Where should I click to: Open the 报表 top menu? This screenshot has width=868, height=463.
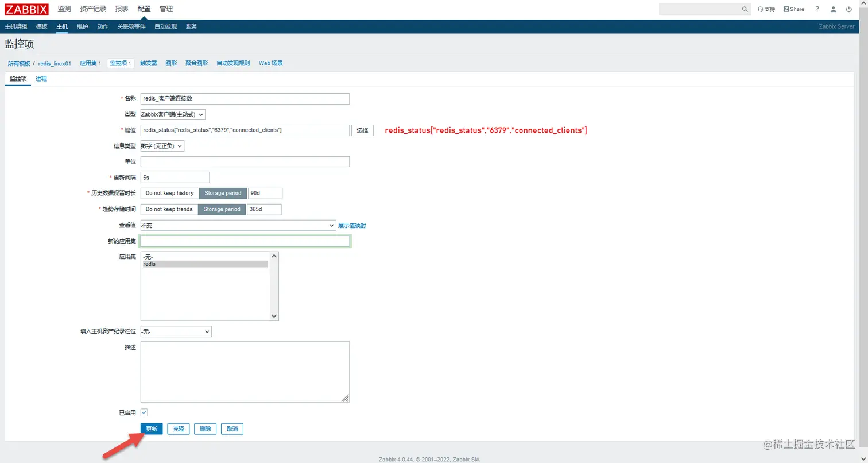[x=122, y=9]
